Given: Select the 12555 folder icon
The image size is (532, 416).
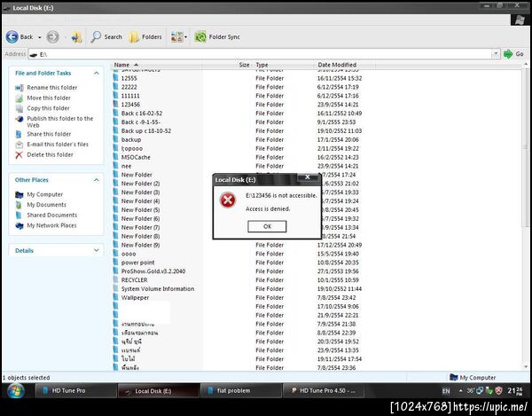Looking at the screenshot, I should click(115, 78).
